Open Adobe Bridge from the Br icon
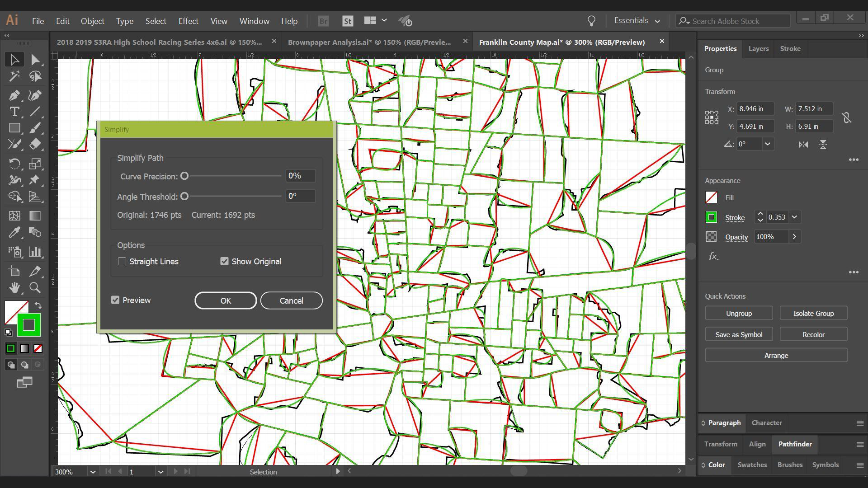 pyautogui.click(x=323, y=21)
